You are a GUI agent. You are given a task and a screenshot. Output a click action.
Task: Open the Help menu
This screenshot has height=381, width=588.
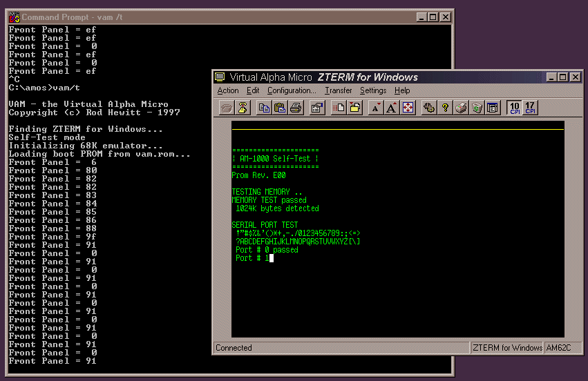click(402, 90)
